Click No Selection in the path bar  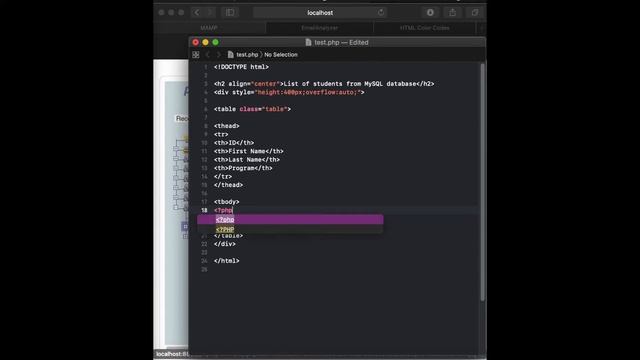click(x=281, y=55)
